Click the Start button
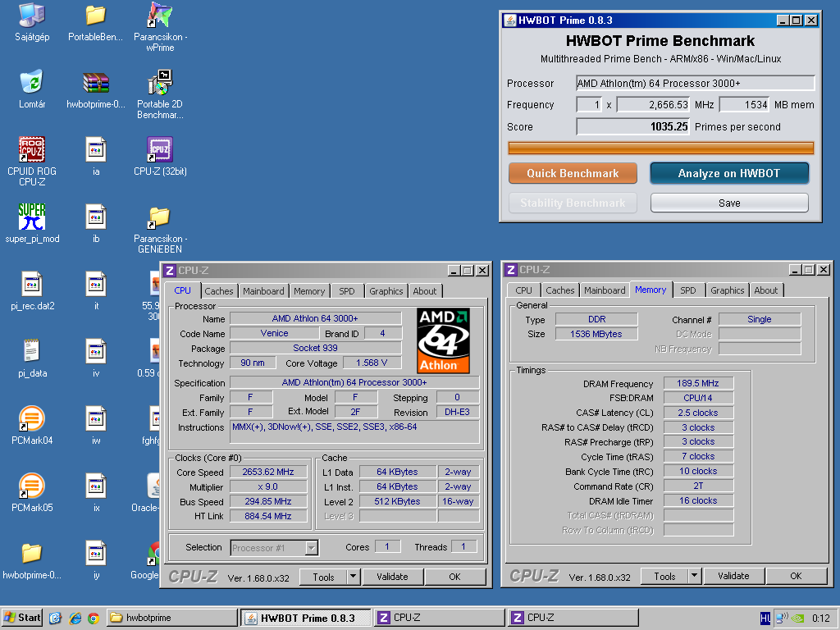 tap(21, 618)
